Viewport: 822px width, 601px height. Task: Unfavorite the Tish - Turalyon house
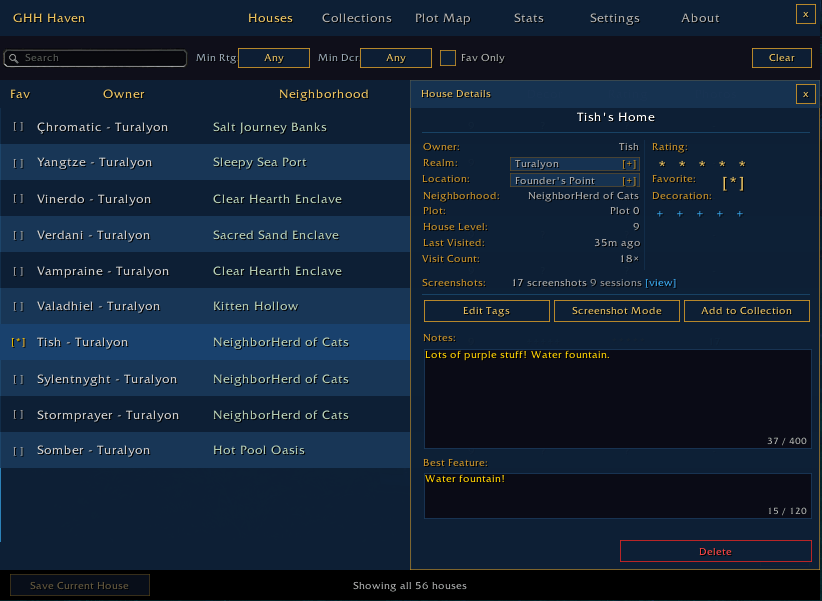[18, 342]
